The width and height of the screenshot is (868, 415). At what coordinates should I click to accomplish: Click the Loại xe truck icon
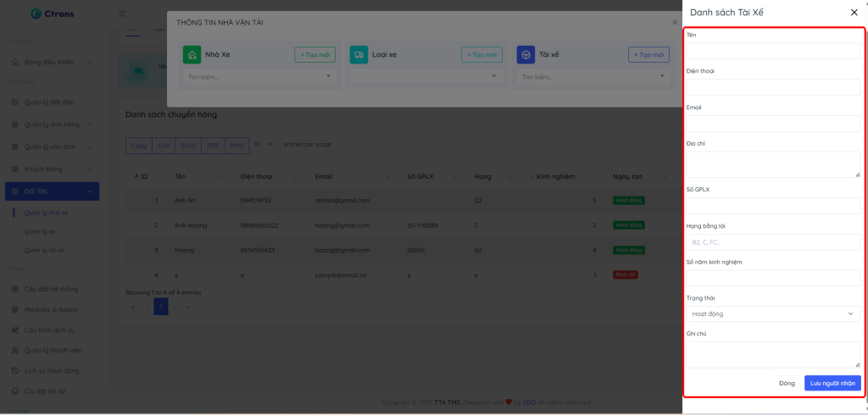pos(359,55)
